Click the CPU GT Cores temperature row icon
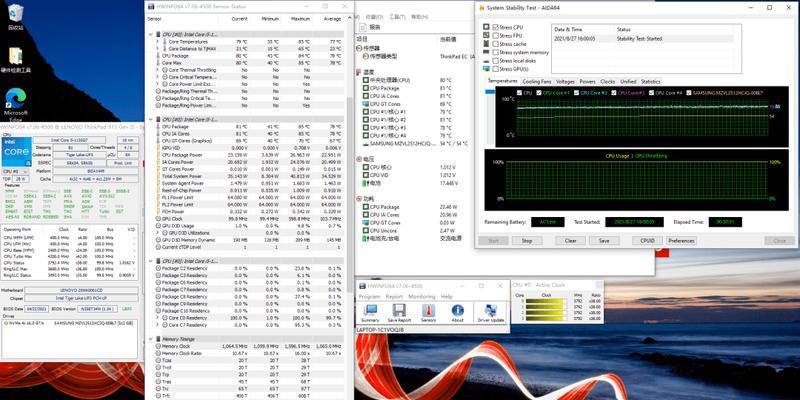800x400 pixels. (x=365, y=104)
